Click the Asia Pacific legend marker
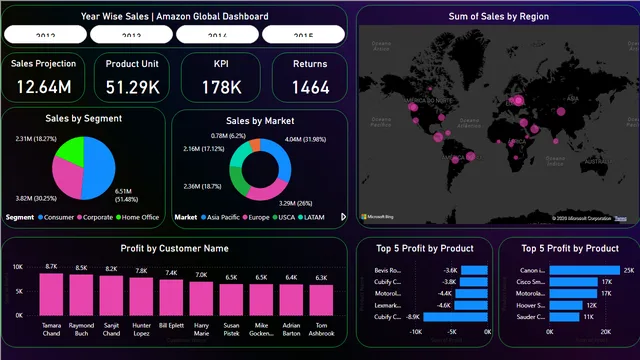The image size is (640, 360). (203, 218)
